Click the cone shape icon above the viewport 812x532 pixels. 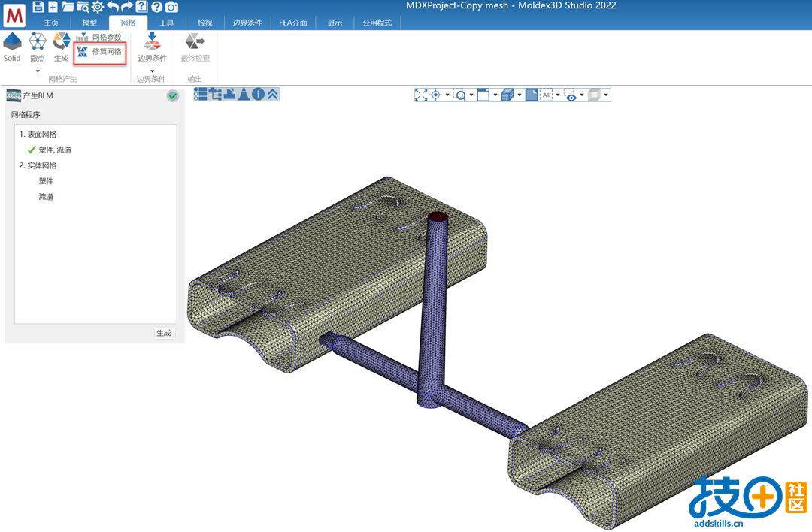click(x=244, y=94)
